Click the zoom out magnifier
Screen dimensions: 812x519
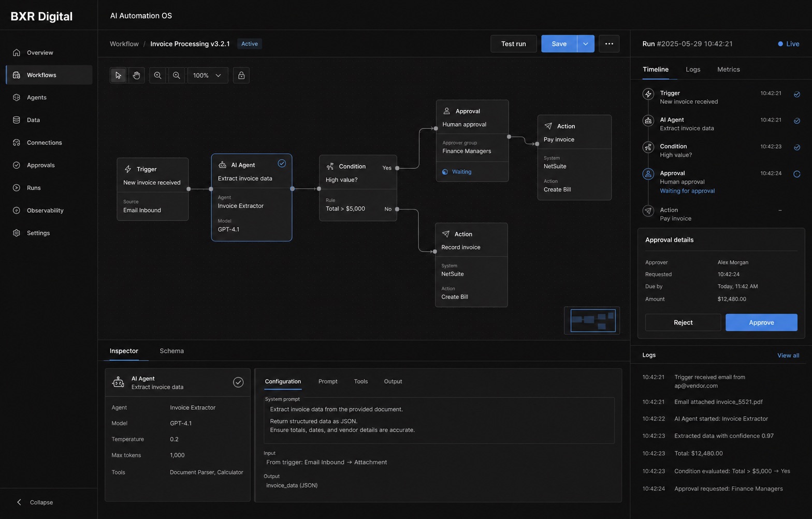click(x=177, y=76)
